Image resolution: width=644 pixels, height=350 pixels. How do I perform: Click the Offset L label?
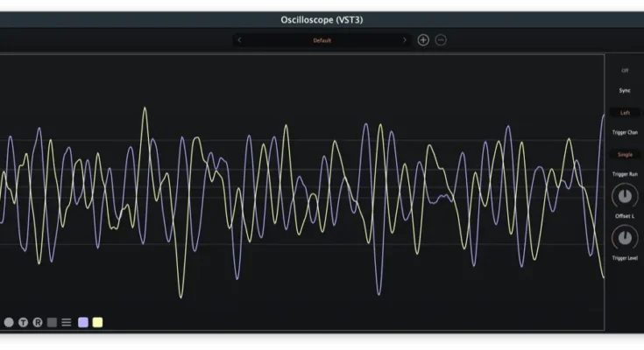point(625,216)
